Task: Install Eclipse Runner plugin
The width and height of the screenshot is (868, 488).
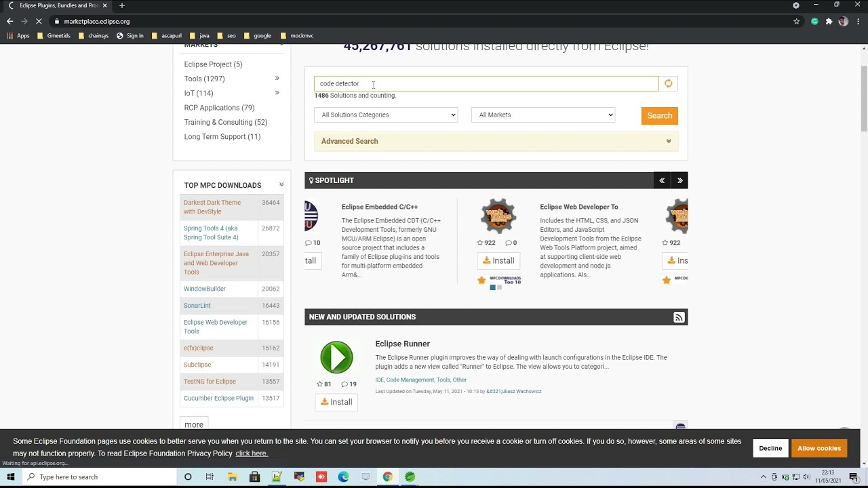Action: [x=336, y=402]
